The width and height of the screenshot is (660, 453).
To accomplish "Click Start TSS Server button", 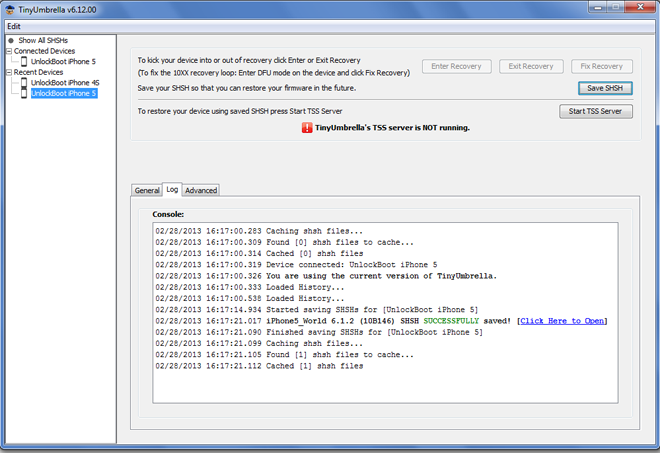I will [596, 111].
